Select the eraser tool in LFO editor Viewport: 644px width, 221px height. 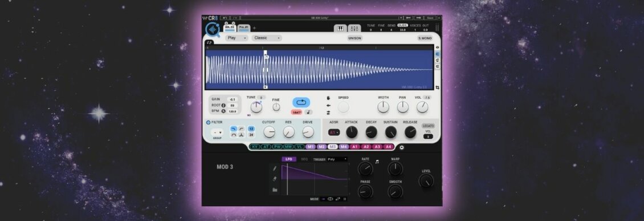pyautogui.click(x=275, y=179)
